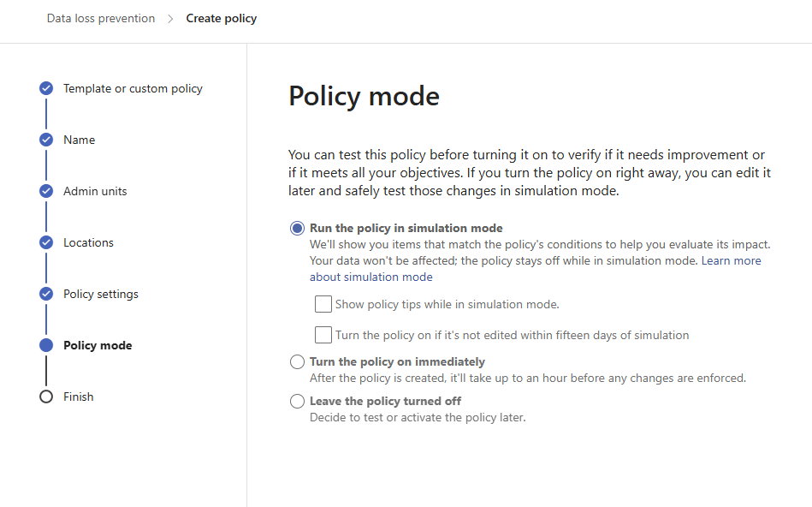This screenshot has width=812, height=507.
Task: Click the Locations step checkmark icon
Action: coord(46,242)
